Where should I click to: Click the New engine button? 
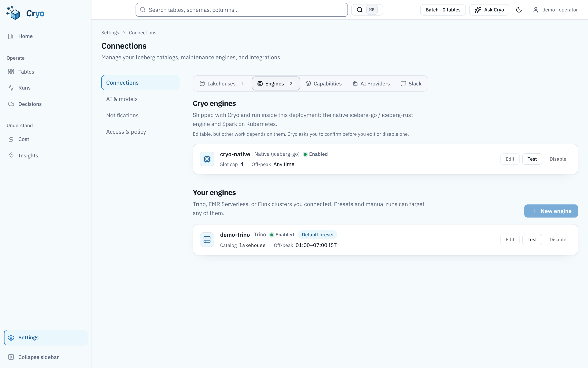point(551,211)
